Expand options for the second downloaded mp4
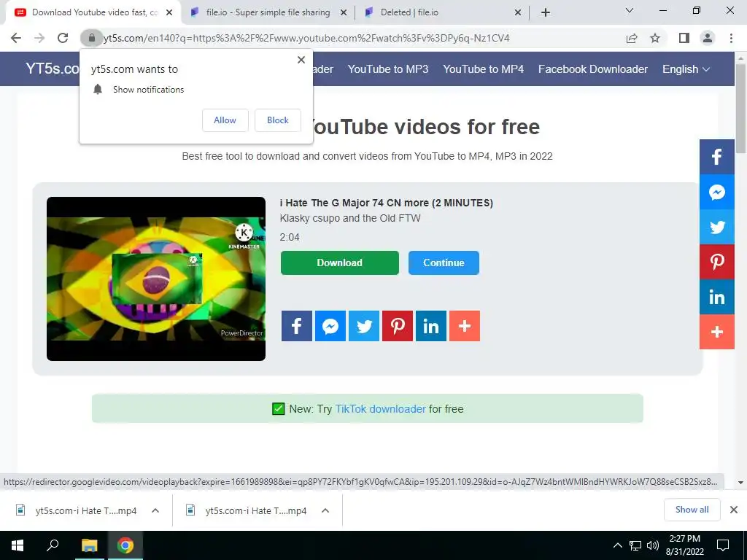Screen dimensions: 747x560 [325, 510]
